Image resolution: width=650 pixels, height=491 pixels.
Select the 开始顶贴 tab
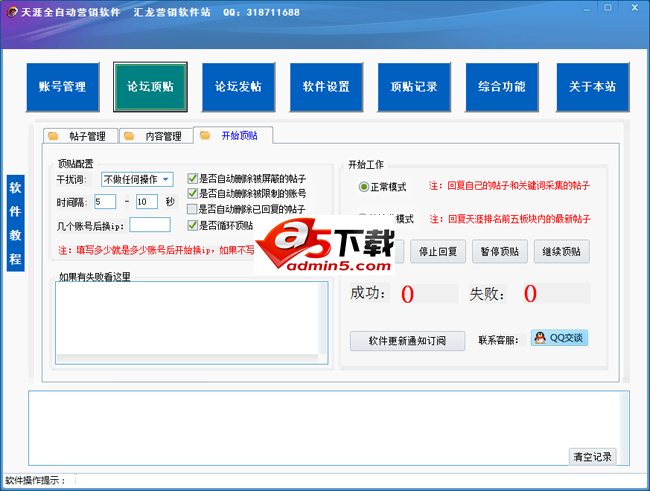(x=233, y=135)
